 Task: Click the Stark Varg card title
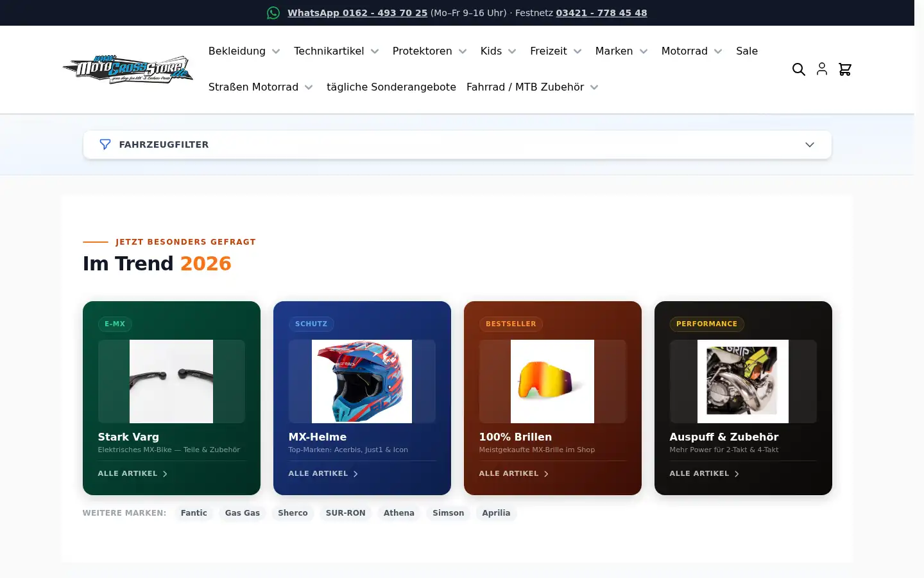click(128, 437)
